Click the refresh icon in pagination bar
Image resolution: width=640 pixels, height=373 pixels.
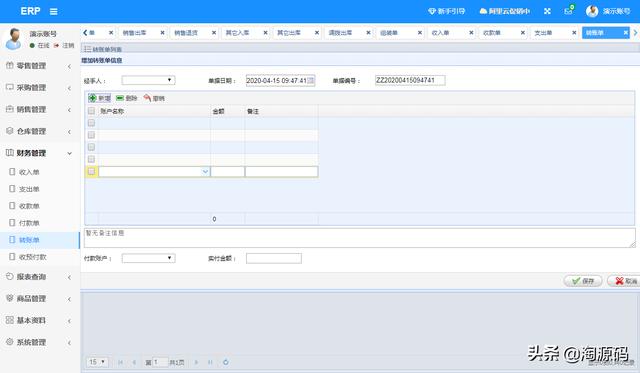[226, 362]
